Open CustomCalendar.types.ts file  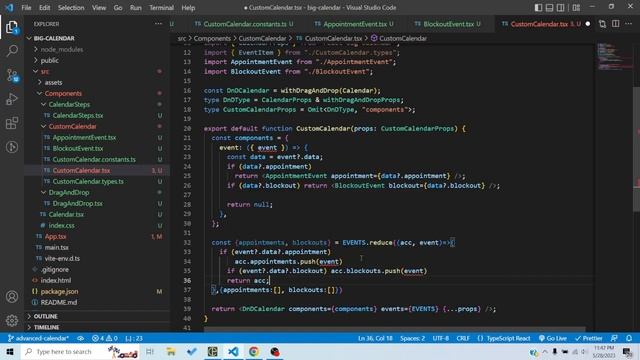(x=88, y=181)
